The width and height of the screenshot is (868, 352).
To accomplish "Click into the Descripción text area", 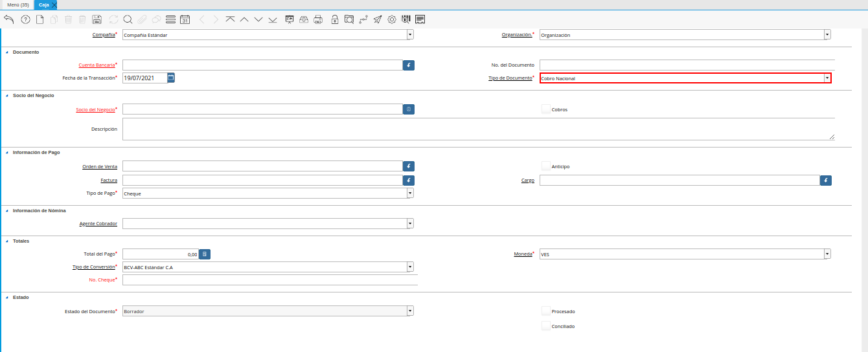I will [x=479, y=129].
